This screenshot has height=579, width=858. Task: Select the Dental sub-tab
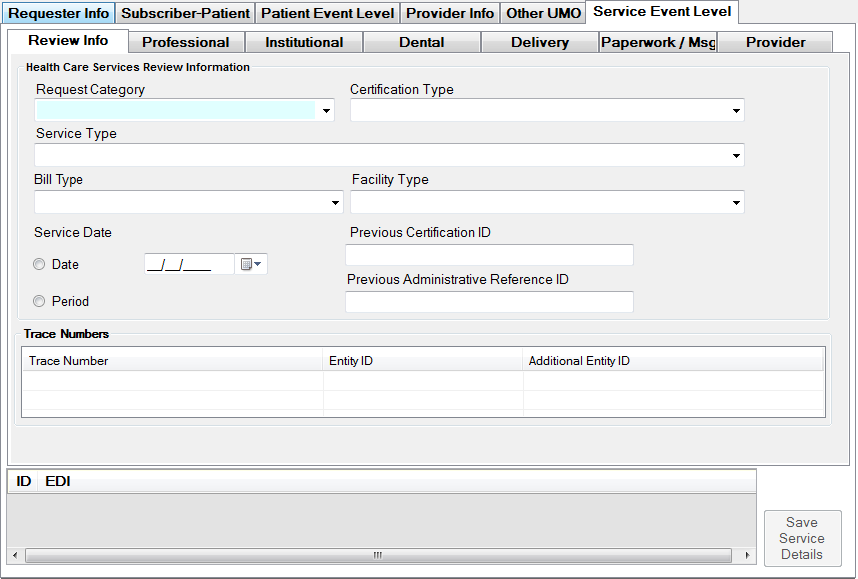[421, 42]
